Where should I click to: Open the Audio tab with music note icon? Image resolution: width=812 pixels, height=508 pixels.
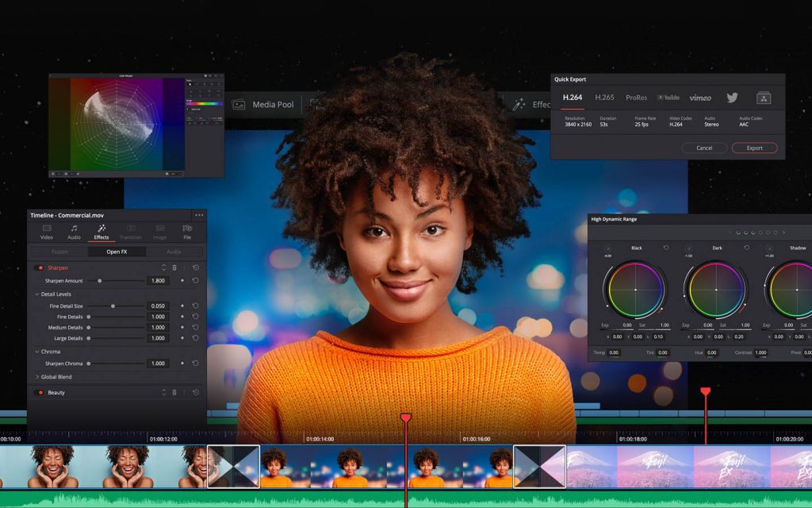pyautogui.click(x=74, y=232)
